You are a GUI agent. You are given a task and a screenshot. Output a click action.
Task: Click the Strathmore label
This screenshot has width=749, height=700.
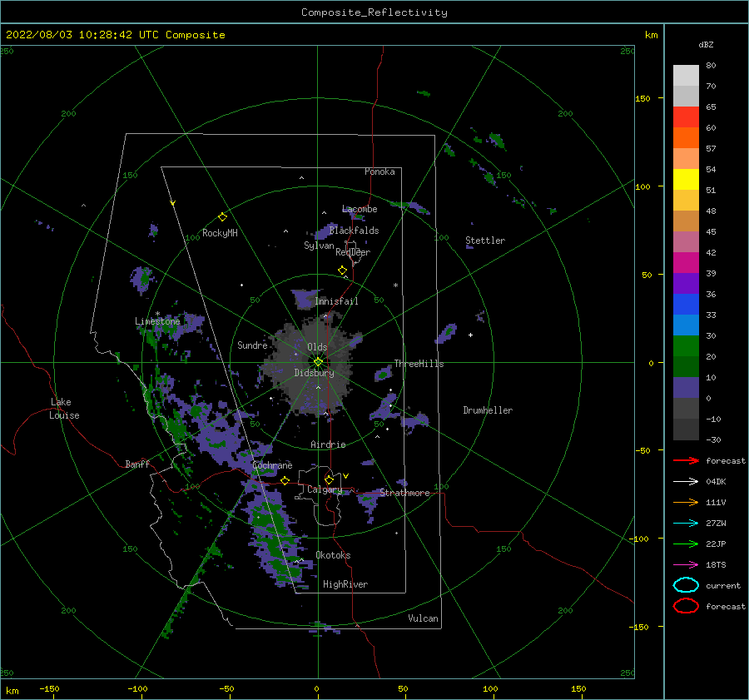(x=405, y=493)
